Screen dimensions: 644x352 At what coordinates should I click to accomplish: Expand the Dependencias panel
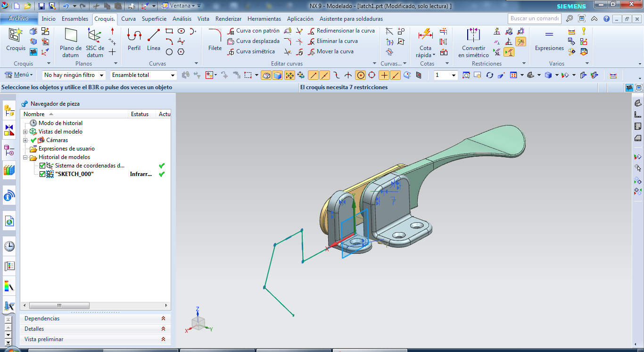click(95, 318)
